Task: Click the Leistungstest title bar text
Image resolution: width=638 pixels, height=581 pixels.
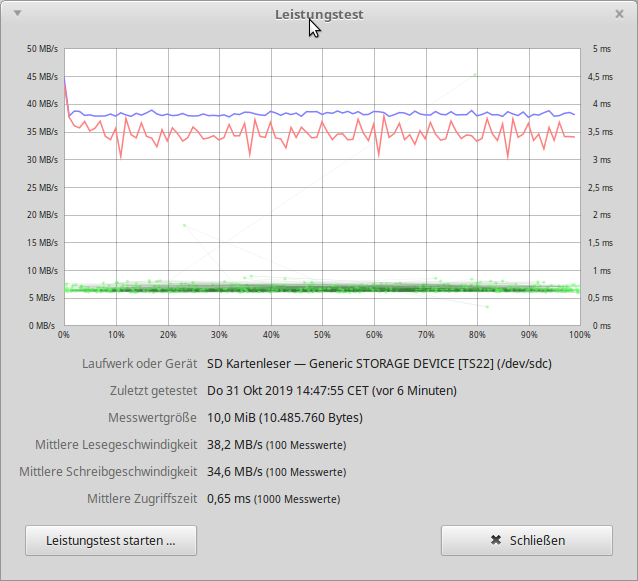Action: point(319,14)
